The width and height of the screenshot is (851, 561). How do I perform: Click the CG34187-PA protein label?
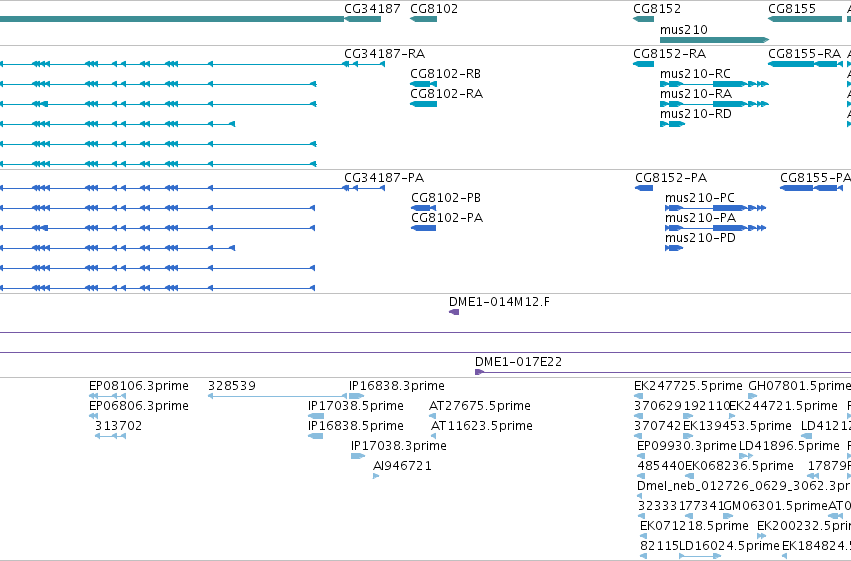coord(384,178)
